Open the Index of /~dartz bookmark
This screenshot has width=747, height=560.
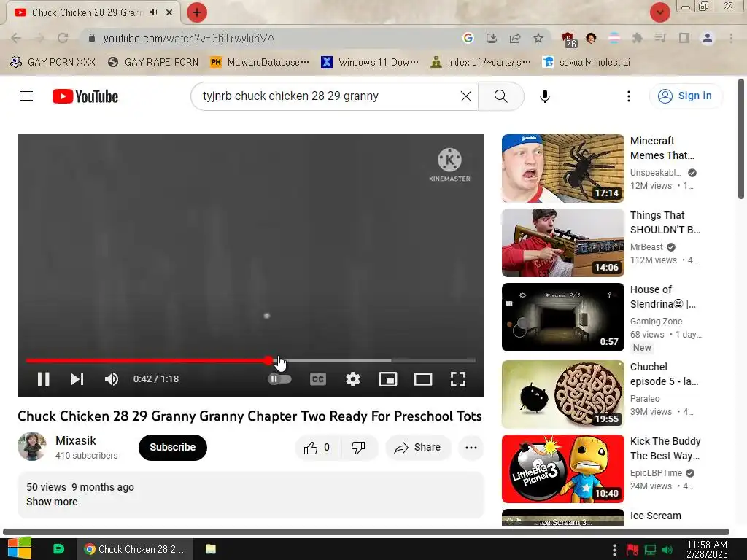coord(480,62)
